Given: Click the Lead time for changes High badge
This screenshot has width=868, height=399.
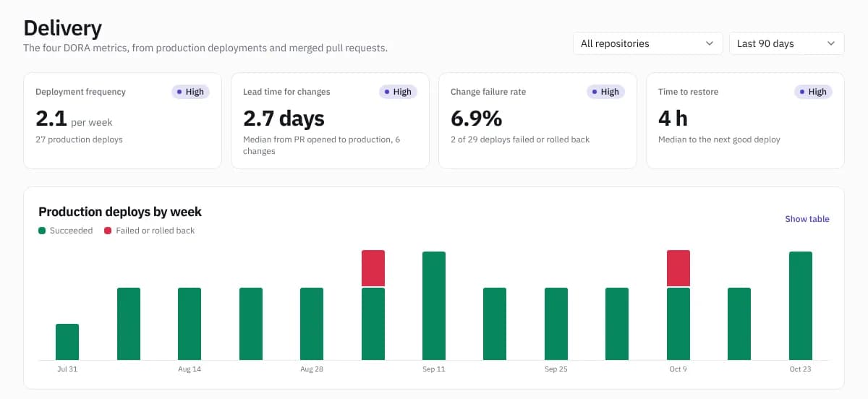Looking at the screenshot, I should click(x=398, y=92).
